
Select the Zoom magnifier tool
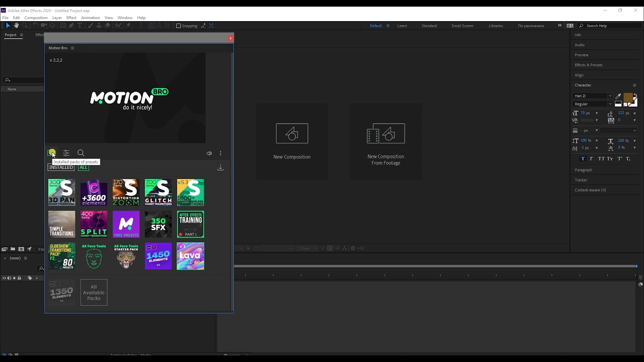tap(25, 26)
